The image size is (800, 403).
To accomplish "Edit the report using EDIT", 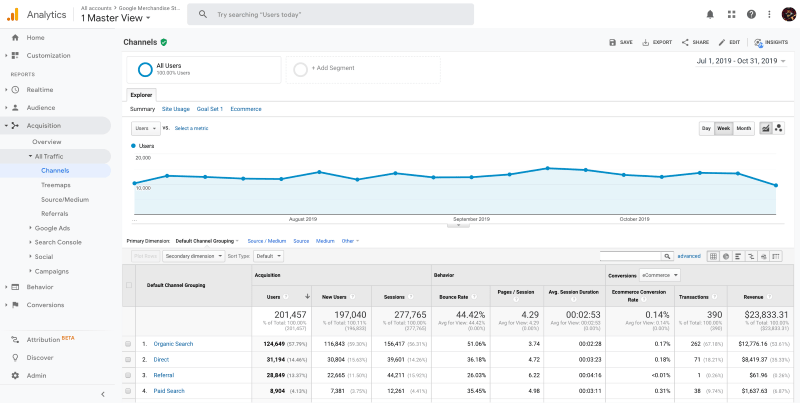I will coord(729,42).
